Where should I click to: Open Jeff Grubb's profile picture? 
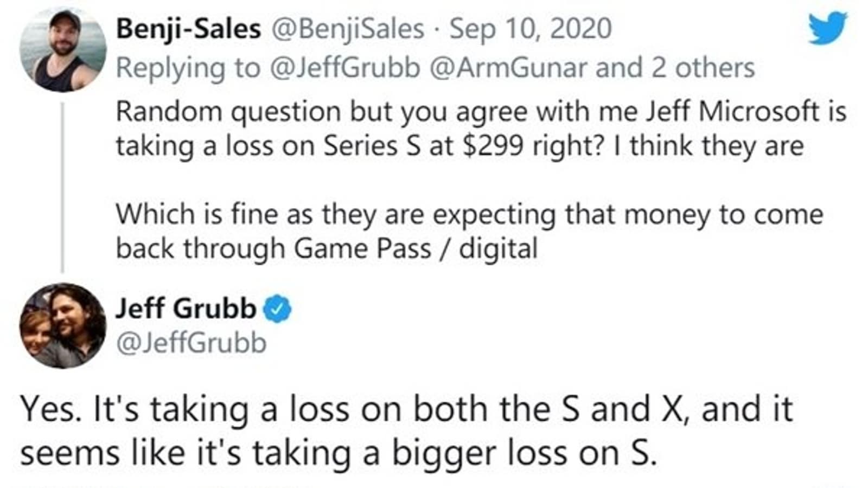click(63, 325)
